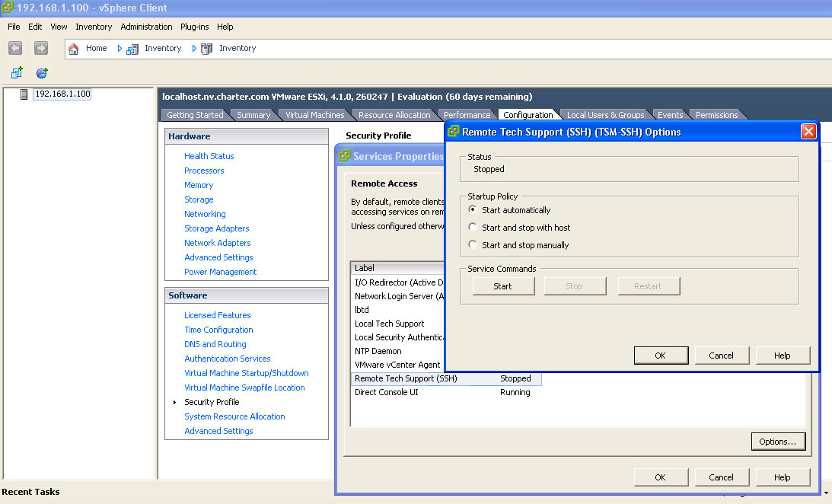Switch to the Events tab
This screenshot has height=504, width=832.
(670, 115)
